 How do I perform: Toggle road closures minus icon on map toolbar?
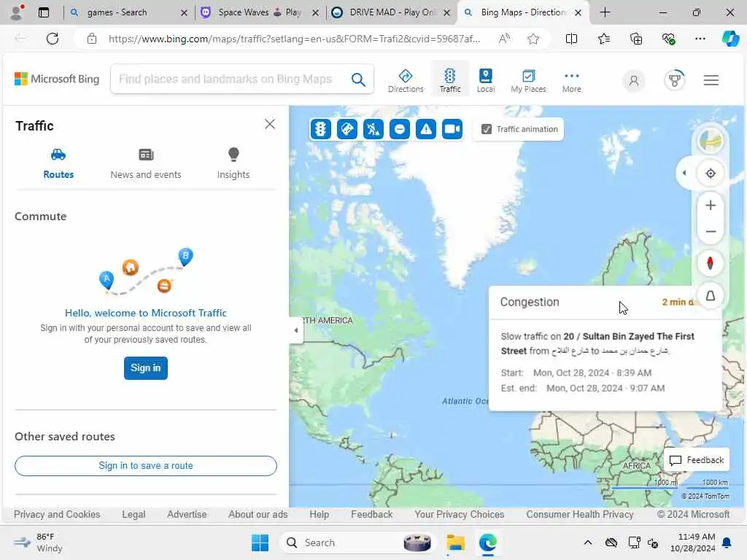pyautogui.click(x=399, y=129)
